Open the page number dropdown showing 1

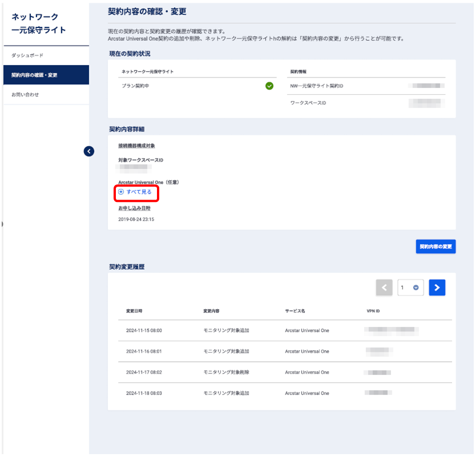point(410,288)
